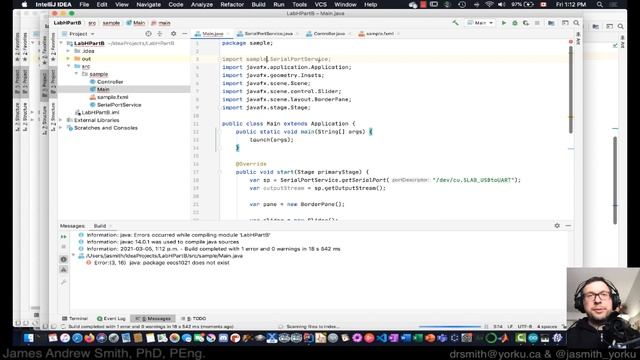Open the Tools menu
Image resolution: width=640 pixels, height=360 pixels.
coord(299,4)
